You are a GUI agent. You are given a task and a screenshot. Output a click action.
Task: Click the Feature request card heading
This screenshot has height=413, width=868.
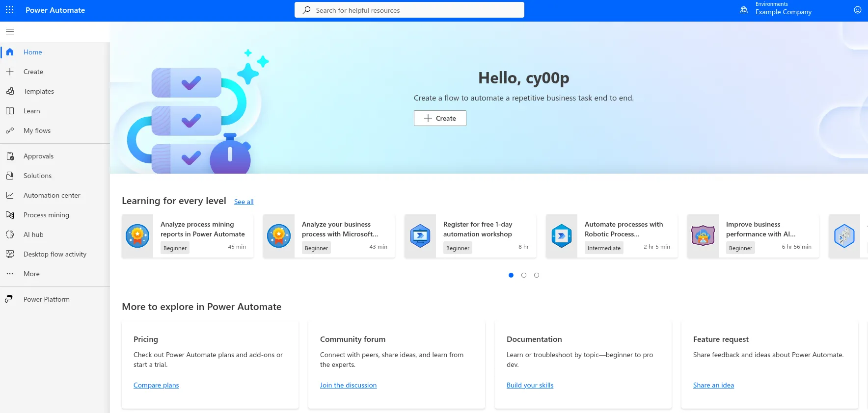(721, 339)
